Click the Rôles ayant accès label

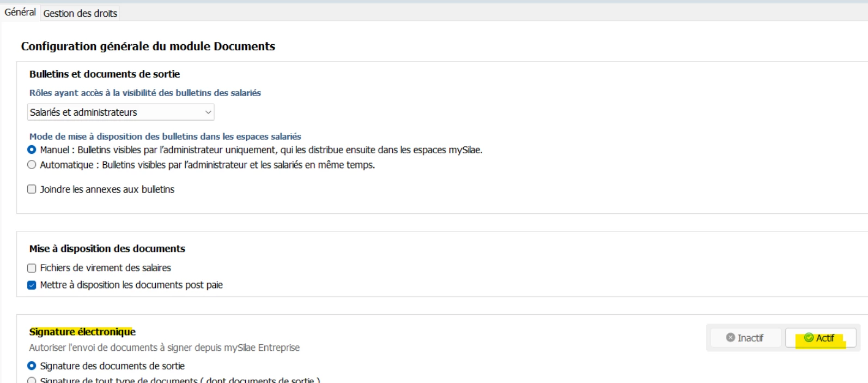click(x=145, y=93)
